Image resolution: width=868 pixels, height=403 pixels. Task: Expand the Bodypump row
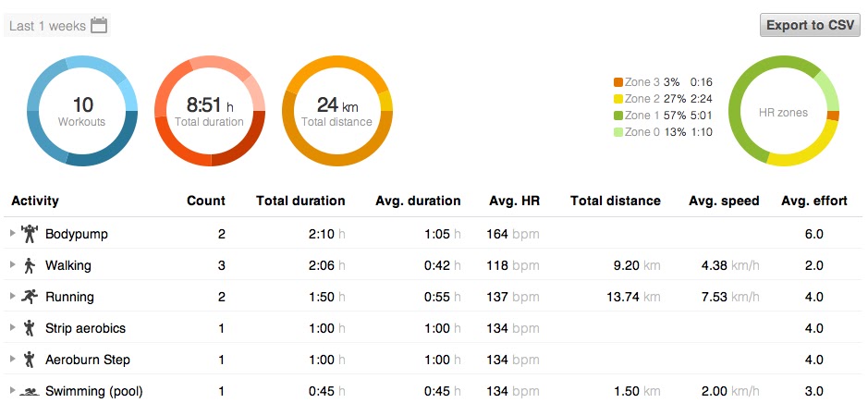[12, 234]
